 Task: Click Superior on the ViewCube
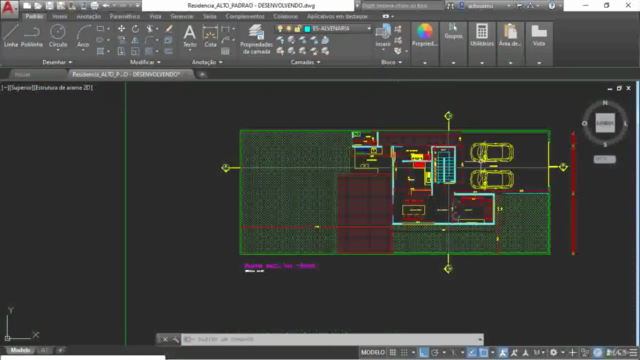click(x=605, y=123)
